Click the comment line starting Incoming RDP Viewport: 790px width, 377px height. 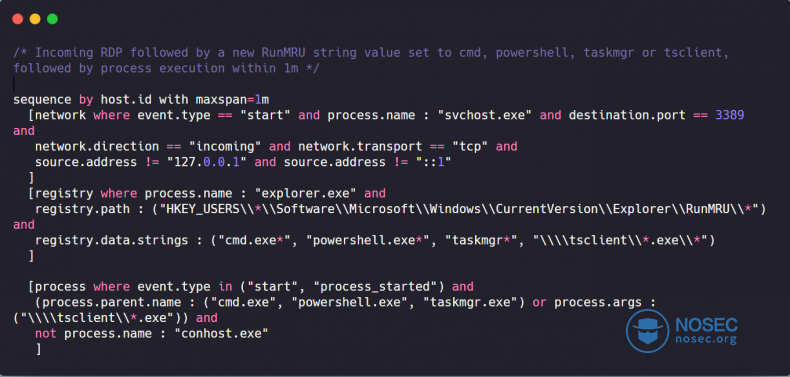click(371, 52)
